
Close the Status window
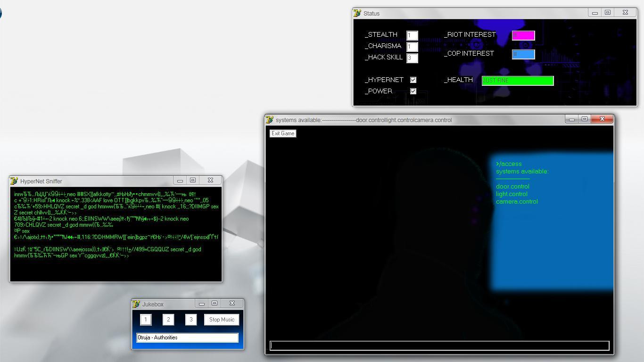click(625, 13)
